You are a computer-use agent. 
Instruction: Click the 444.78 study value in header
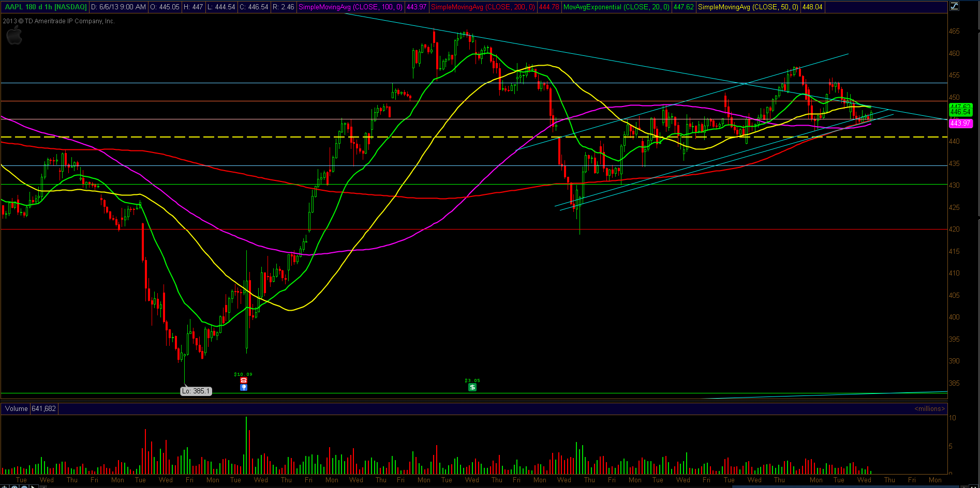pyautogui.click(x=549, y=7)
